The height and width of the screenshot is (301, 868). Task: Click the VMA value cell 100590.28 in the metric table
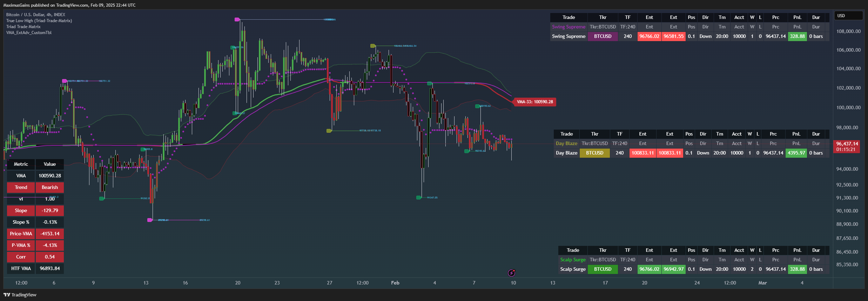[50, 176]
